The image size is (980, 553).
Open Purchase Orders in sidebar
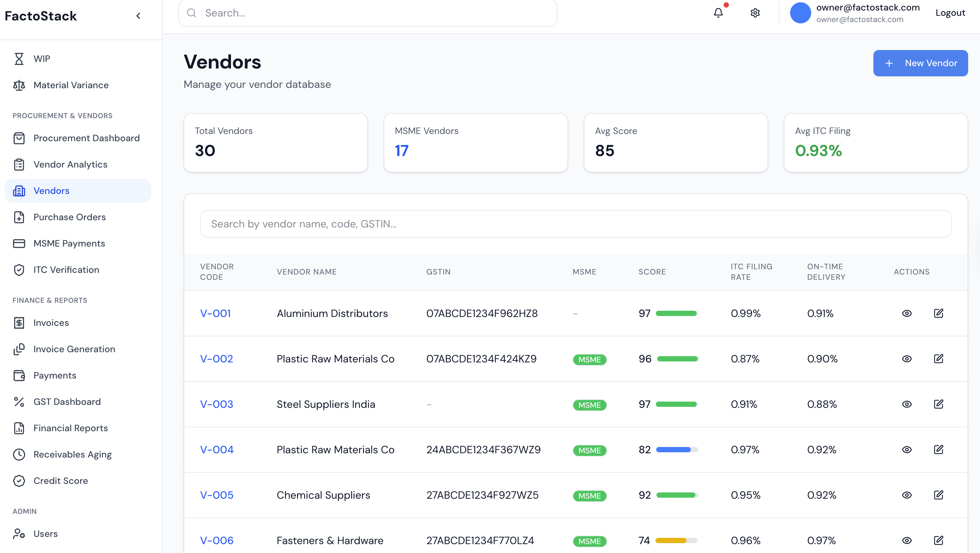[70, 217]
